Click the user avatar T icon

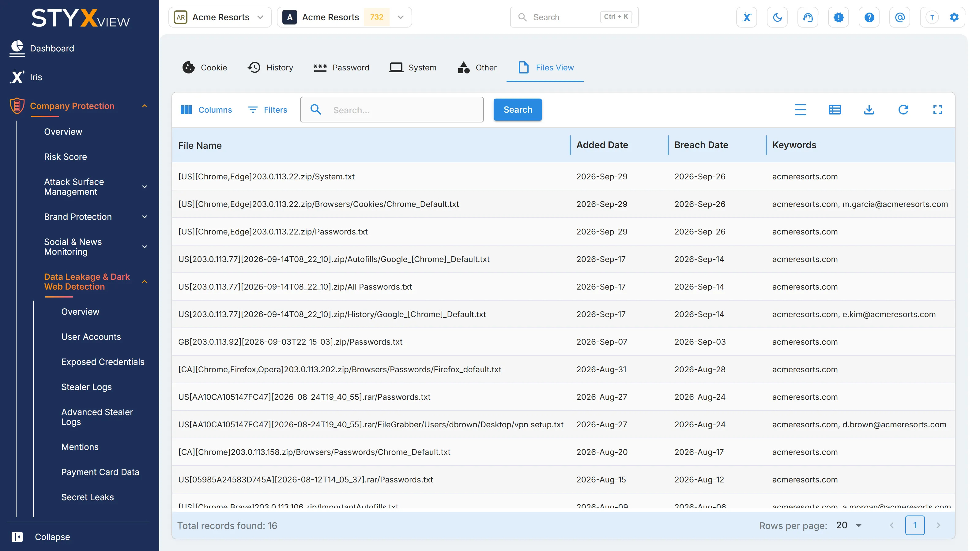pos(932,17)
